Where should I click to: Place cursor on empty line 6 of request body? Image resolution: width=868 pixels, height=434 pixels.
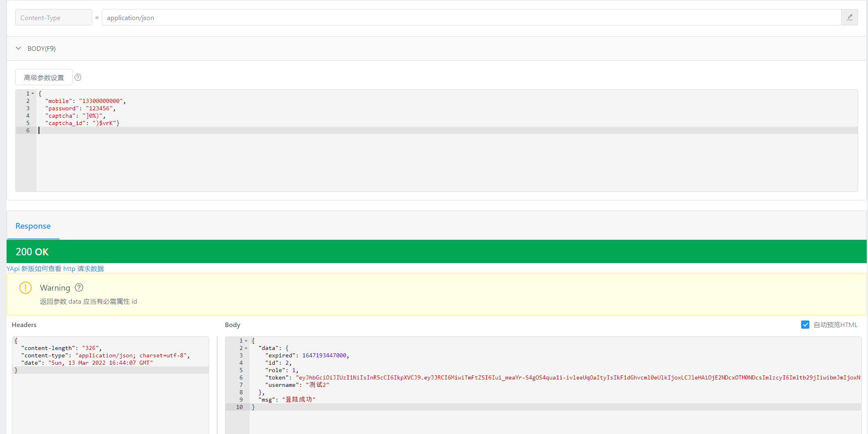click(x=447, y=130)
